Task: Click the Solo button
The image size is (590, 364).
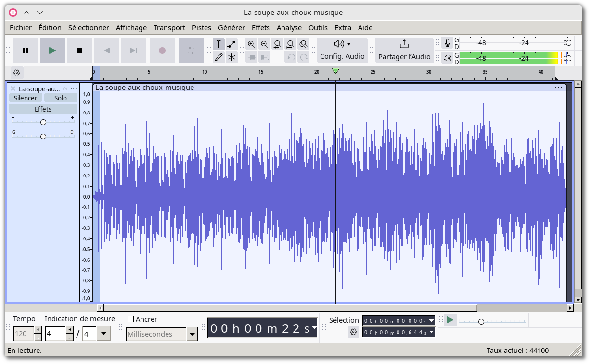Action: pos(61,98)
